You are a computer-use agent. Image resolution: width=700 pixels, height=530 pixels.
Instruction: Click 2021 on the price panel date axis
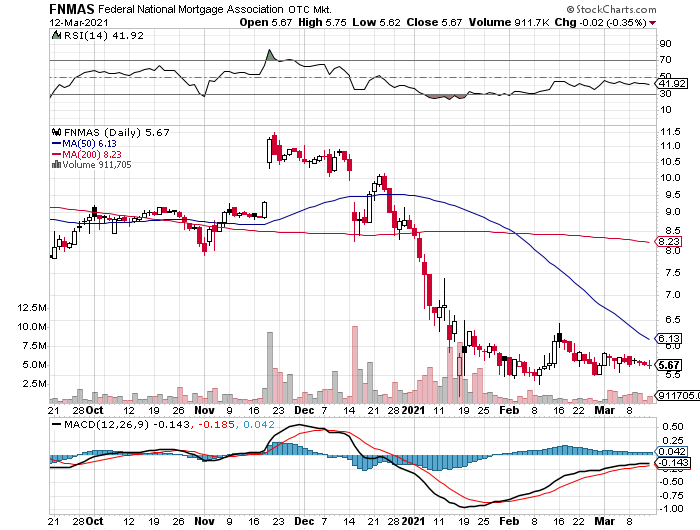click(413, 410)
